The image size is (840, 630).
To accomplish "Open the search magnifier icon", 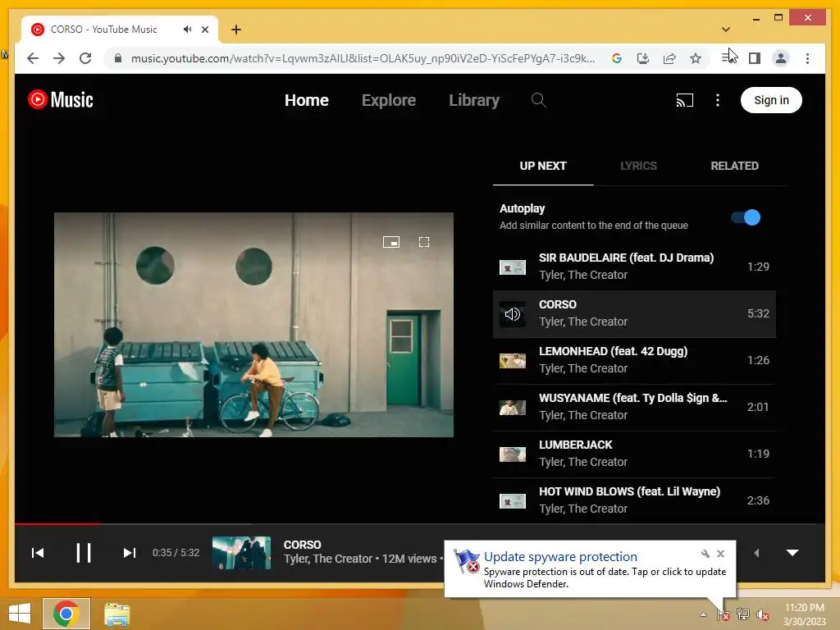I will tap(538, 100).
